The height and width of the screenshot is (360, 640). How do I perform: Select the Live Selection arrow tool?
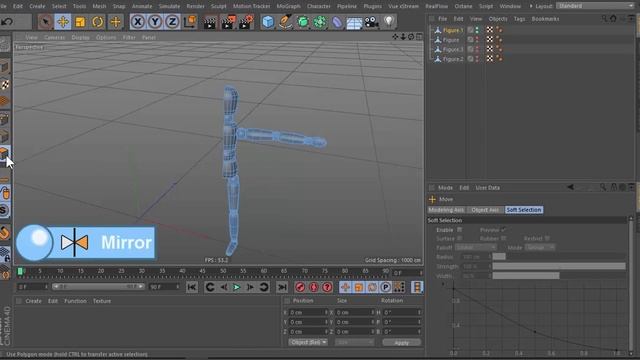(45, 22)
